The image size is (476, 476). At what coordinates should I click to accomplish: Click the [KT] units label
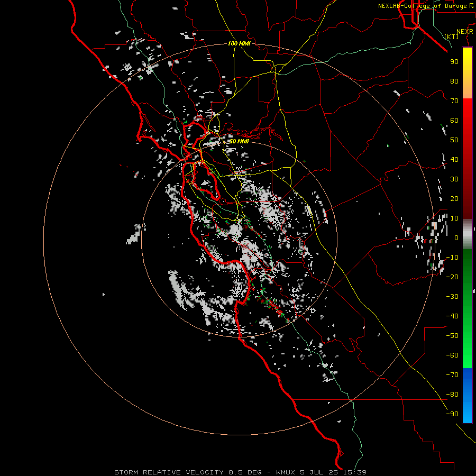[x=452, y=36]
